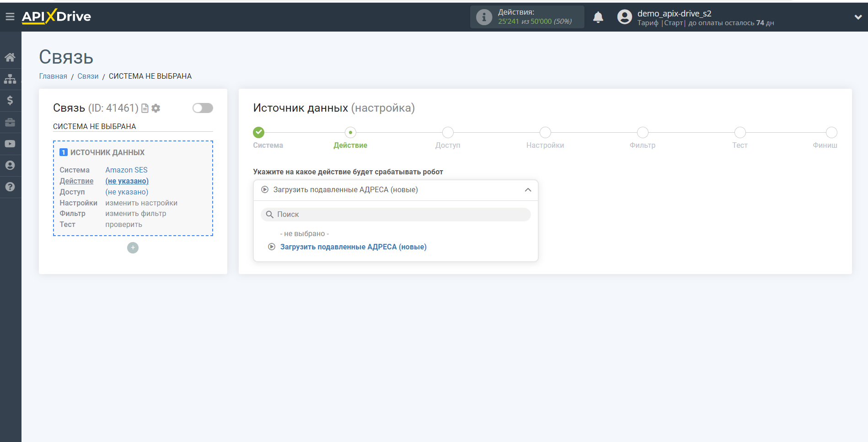Viewport: 868px width, 442px height.
Task: Click the actions info icon
Action: pyautogui.click(x=484, y=17)
